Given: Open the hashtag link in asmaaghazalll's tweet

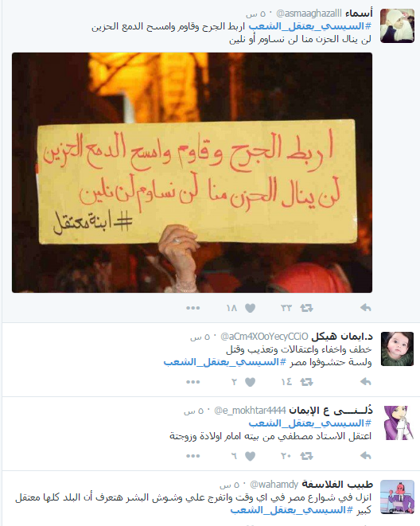Looking at the screenshot, I should [x=310, y=26].
